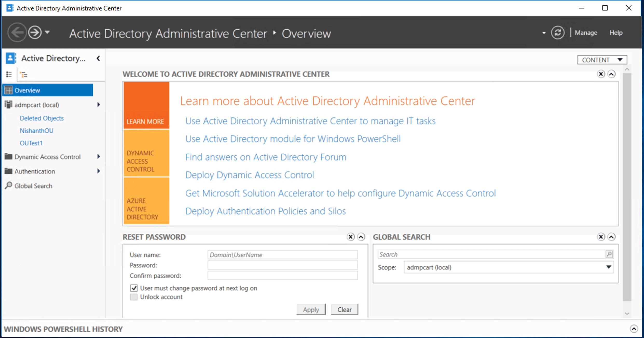Select the LEARN MORE orange tile
This screenshot has width=644, height=338.
tap(146, 105)
